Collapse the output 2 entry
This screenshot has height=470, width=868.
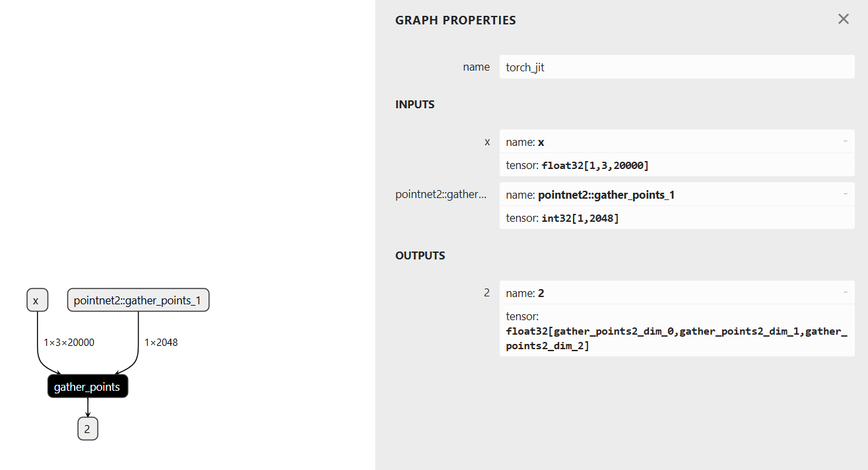click(845, 292)
